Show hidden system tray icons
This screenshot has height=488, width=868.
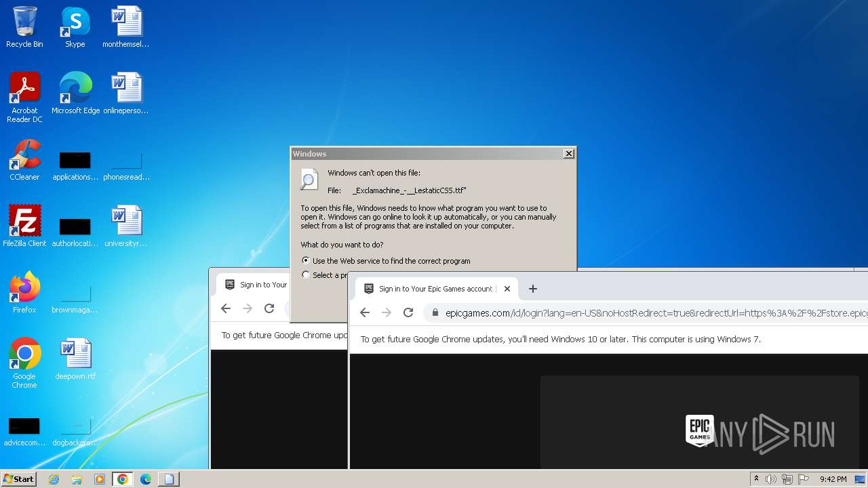pos(756,479)
